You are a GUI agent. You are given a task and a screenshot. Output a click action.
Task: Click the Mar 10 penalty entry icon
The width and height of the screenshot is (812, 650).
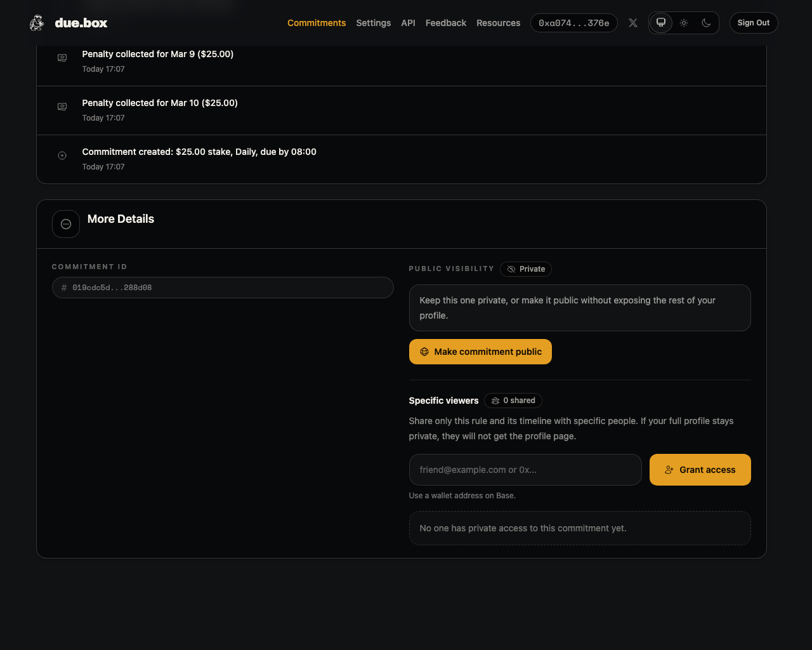click(62, 107)
